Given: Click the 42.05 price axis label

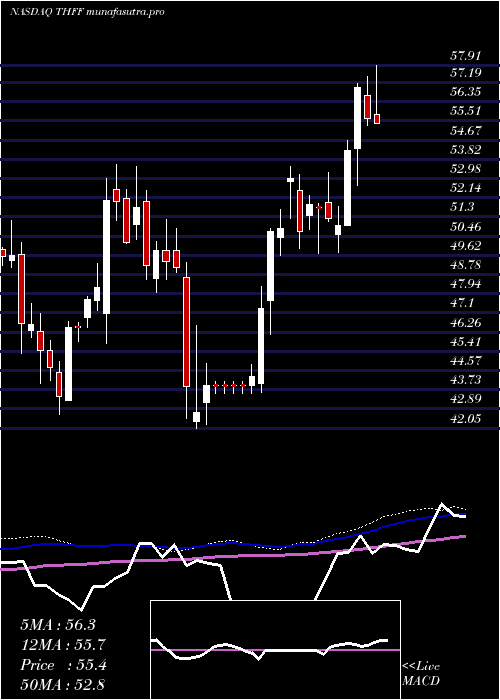Looking at the screenshot, I should coord(465,418).
